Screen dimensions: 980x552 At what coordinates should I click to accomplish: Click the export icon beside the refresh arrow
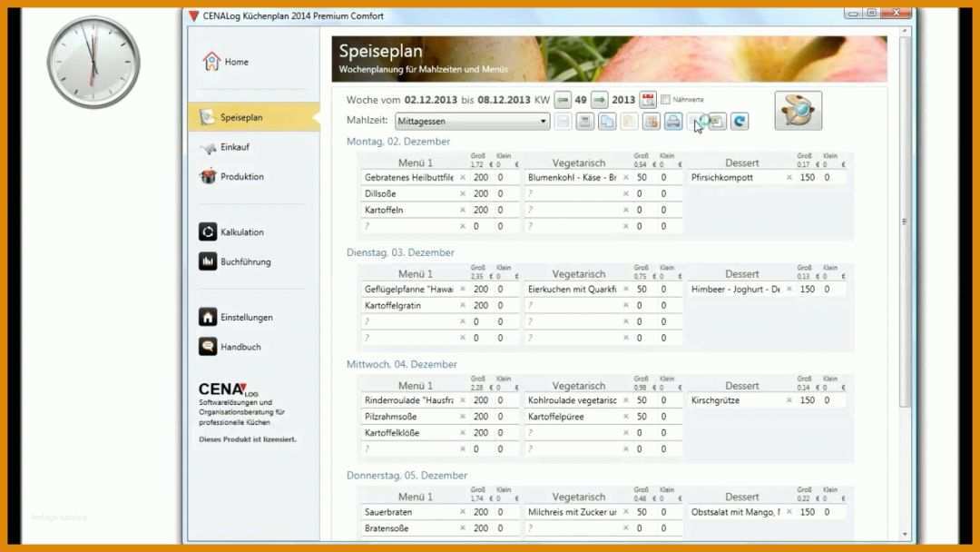(718, 122)
